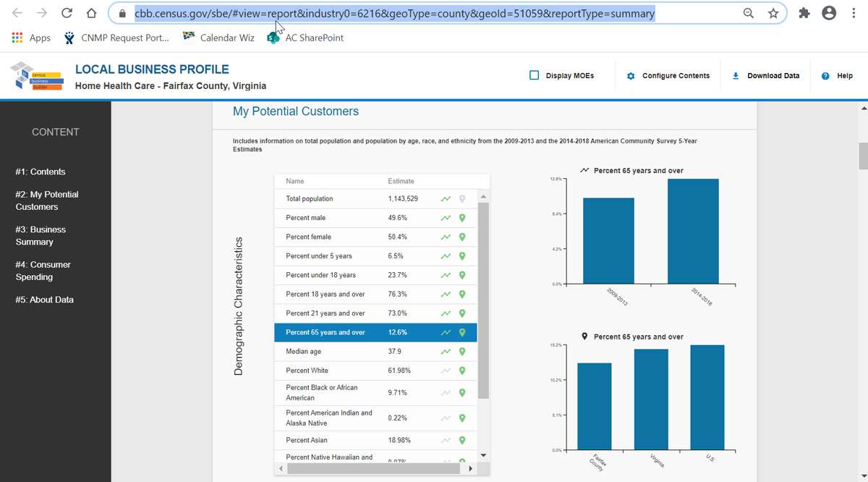Image resolution: width=868 pixels, height=482 pixels.
Task: Open the browser's three-dot menu
Action: [854, 13]
